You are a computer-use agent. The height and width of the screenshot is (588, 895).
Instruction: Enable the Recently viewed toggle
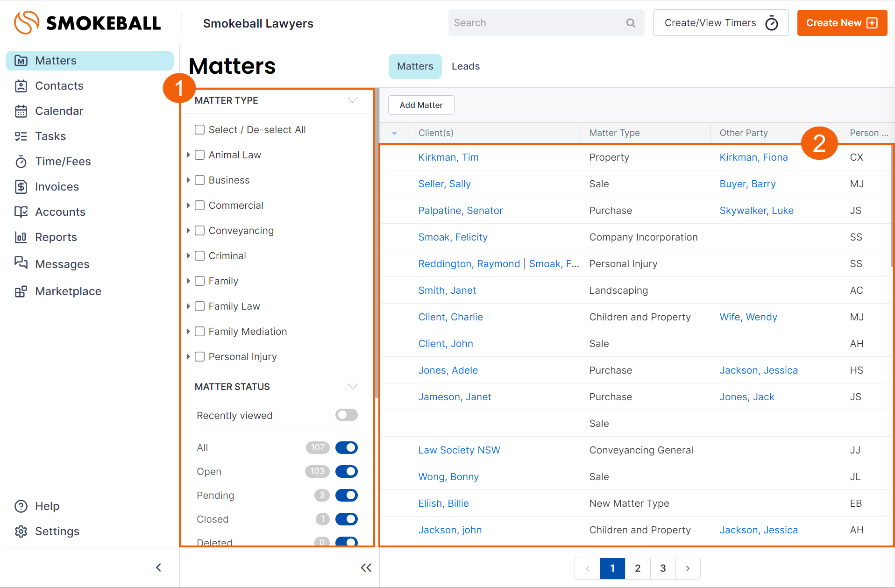point(347,415)
